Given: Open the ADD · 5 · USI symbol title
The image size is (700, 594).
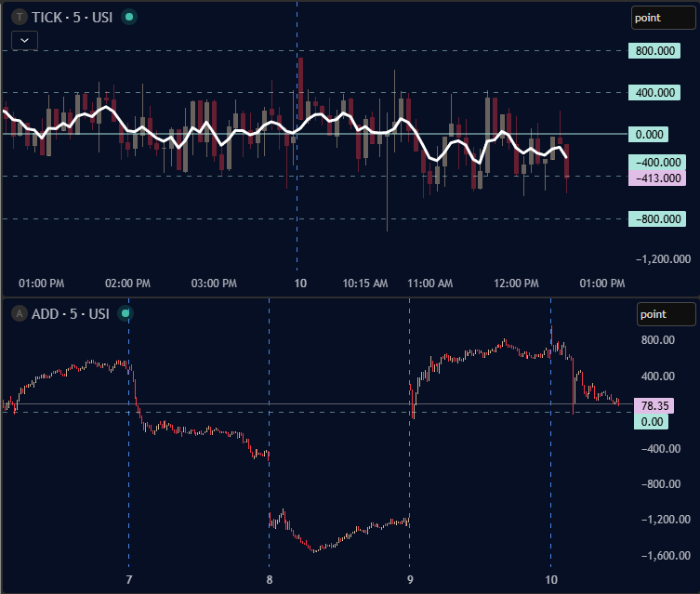Looking at the screenshot, I should (x=70, y=314).
